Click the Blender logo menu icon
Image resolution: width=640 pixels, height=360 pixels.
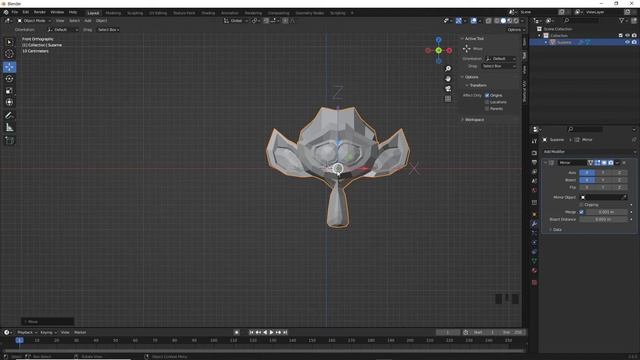click(x=6, y=12)
